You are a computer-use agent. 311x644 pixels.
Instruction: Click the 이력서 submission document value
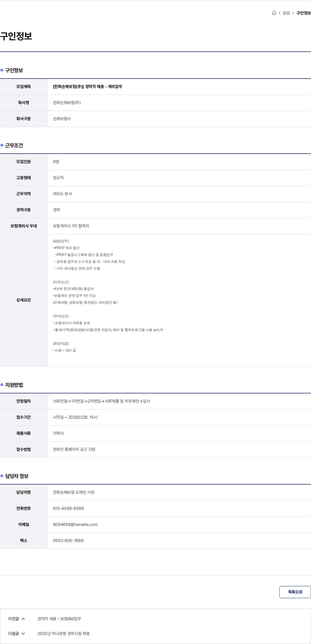pyautogui.click(x=58, y=433)
